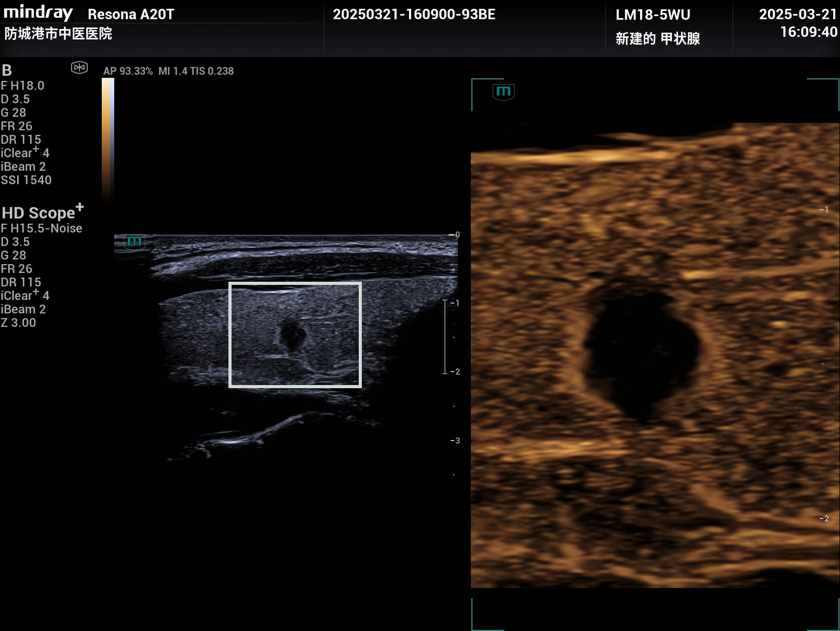
Task: Click the Z 3.00 zoom factor
Action: [19, 323]
